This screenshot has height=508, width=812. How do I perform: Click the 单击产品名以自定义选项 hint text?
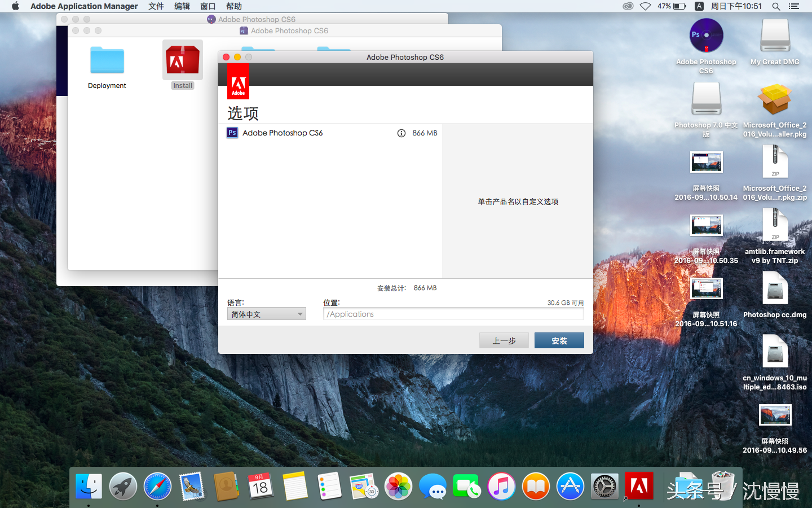point(518,202)
